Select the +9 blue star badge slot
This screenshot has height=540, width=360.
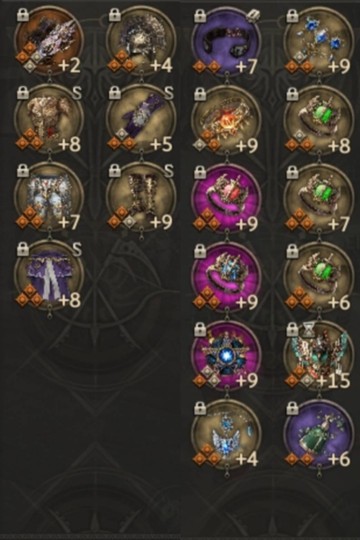(x=227, y=355)
